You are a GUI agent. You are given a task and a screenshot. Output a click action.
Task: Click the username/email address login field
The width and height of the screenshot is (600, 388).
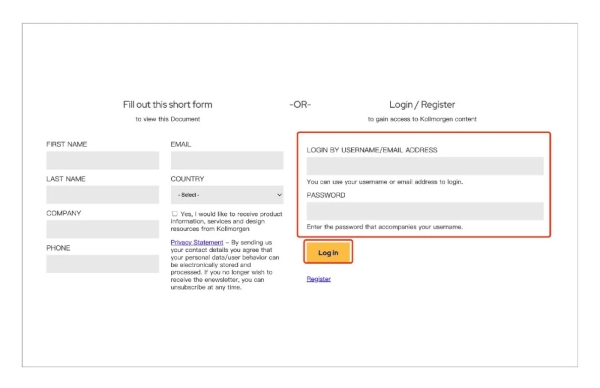pos(425,166)
